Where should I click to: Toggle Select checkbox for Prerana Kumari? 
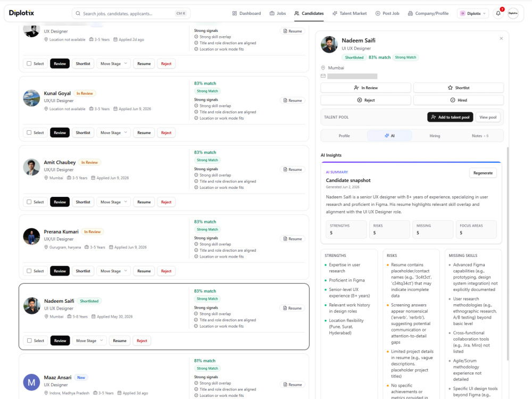(x=29, y=271)
